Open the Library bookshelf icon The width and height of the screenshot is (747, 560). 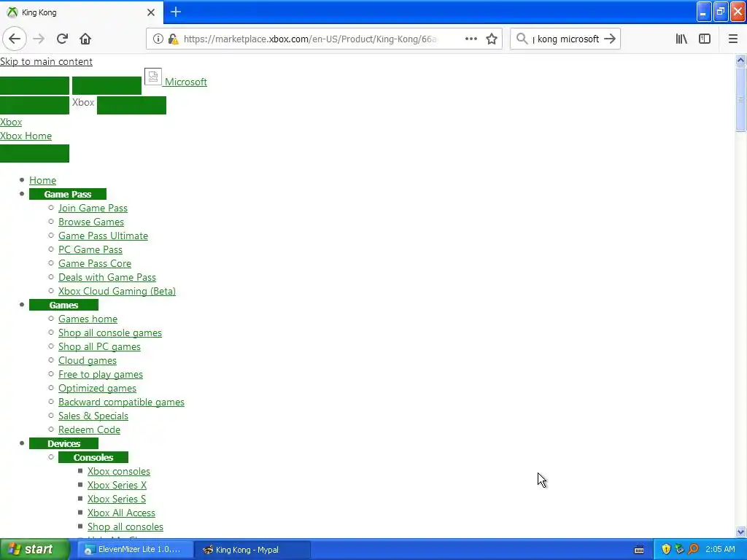[x=681, y=39]
